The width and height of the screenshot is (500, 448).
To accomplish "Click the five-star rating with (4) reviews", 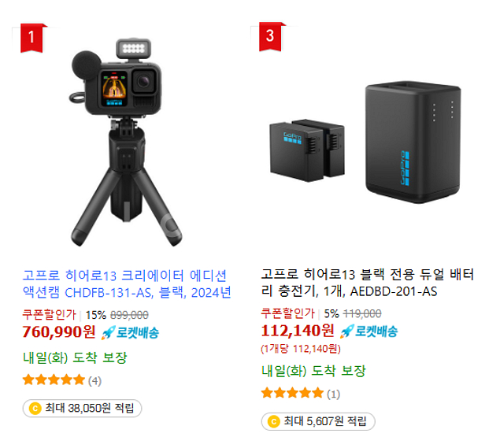I will [x=54, y=380].
